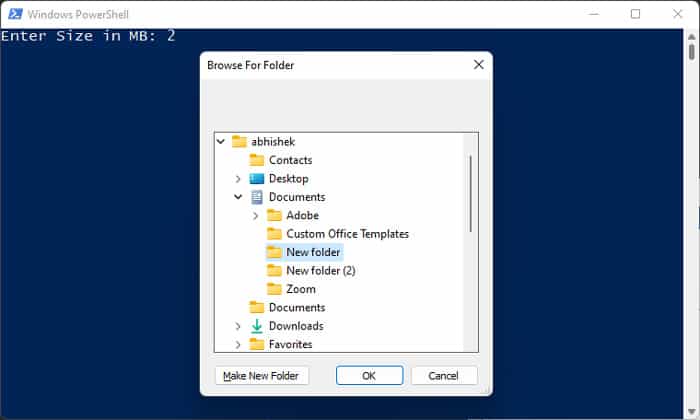Select the expanded Documents label
This screenshot has width=700, height=420.
pos(297,197)
